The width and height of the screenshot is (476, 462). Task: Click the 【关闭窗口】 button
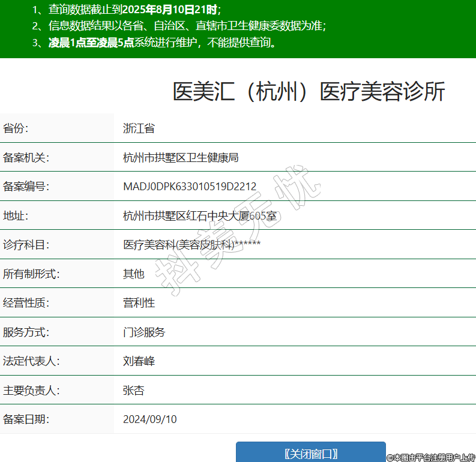pyautogui.click(x=310, y=453)
